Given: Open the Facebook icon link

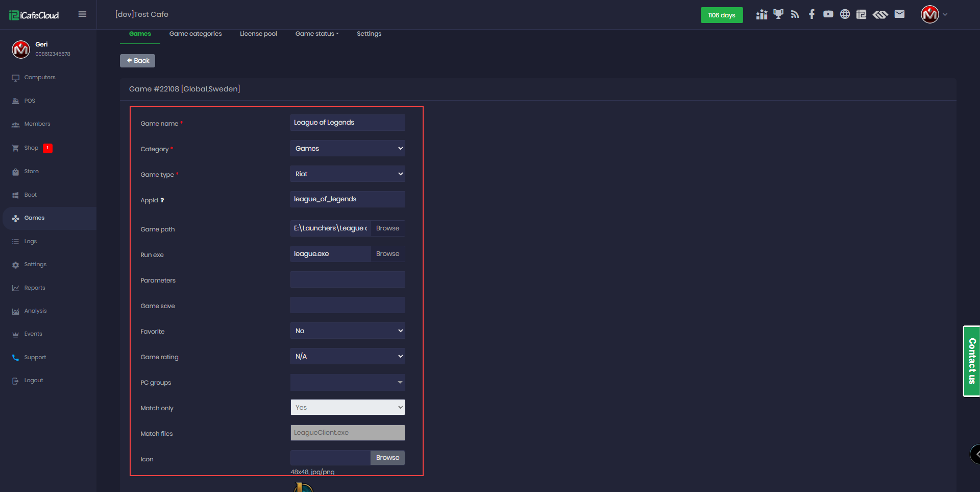Looking at the screenshot, I should 812,14.
